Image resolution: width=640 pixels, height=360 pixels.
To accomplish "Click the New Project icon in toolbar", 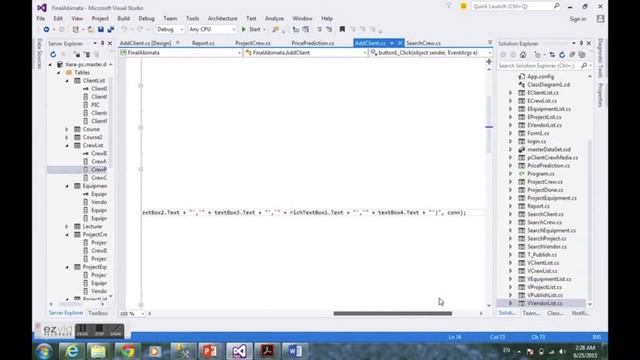I will [76, 29].
